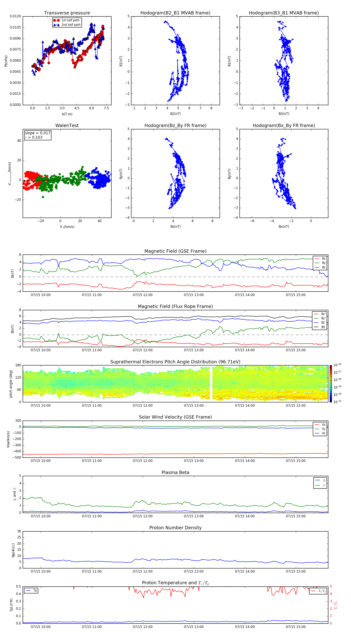Click the "Bx(nT)" x-axis label
The height and width of the screenshot is (644, 351).
(x=284, y=227)
